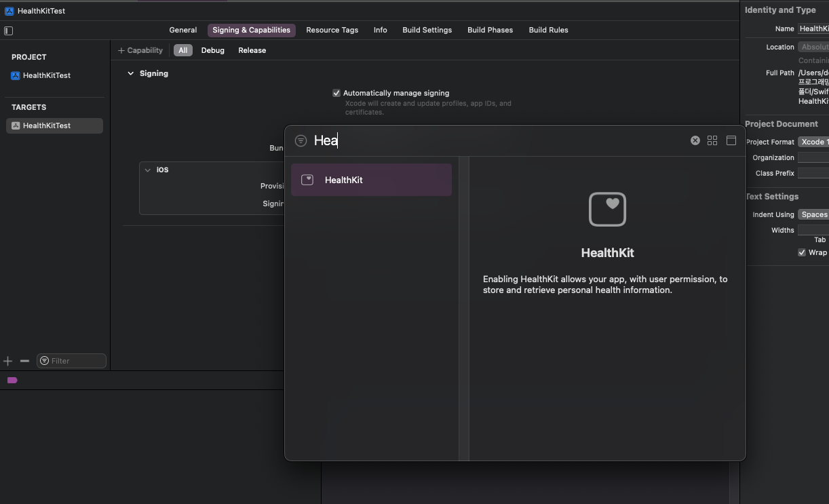Screen dimensions: 829x504
Task: Collapse the Signing section
Action: [131, 73]
